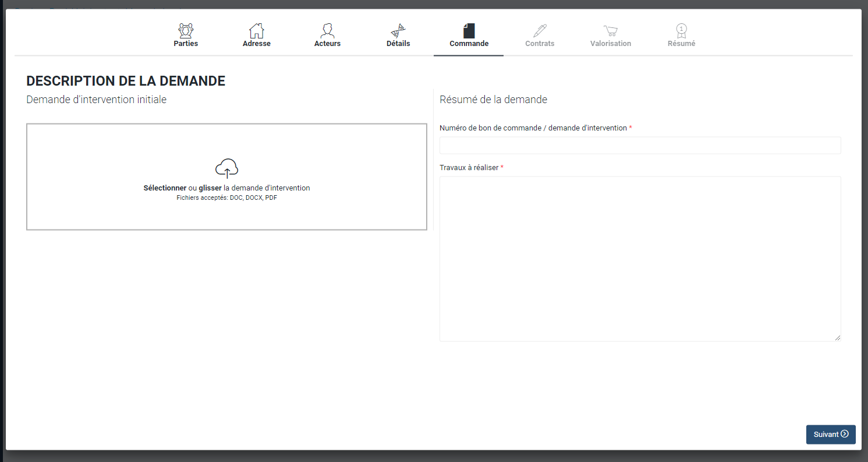Switch to the Adresse step label
Viewport: 868px width, 462px height.
point(257,44)
